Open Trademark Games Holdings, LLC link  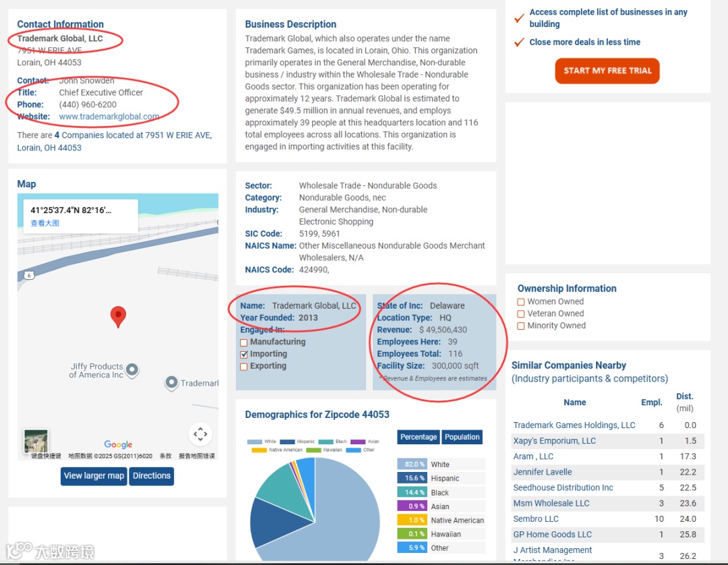[x=574, y=425]
